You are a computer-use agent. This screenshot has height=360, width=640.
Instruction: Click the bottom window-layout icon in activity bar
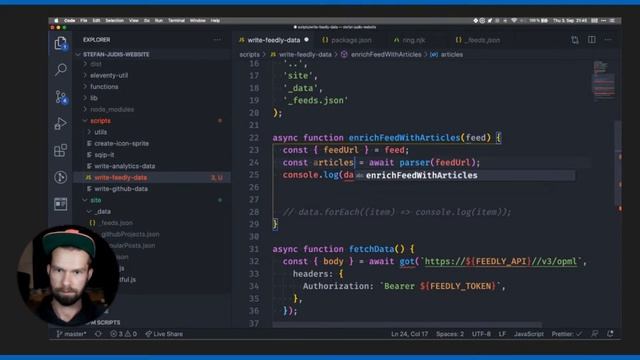tap(60, 204)
